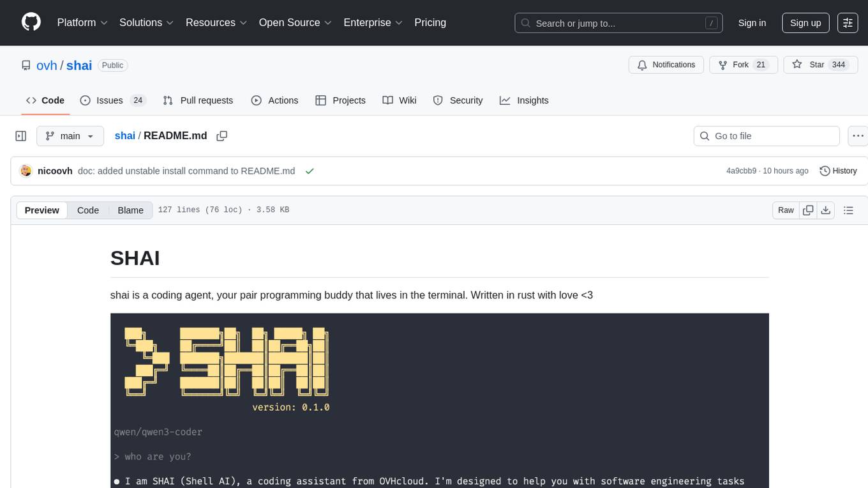Image resolution: width=868 pixels, height=488 pixels.
Task: Open the commit message link
Action: click(186, 171)
